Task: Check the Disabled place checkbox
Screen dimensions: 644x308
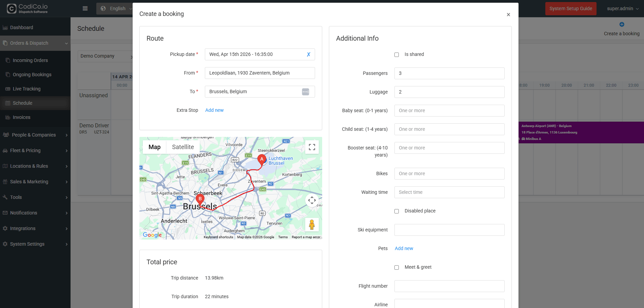Action: click(x=396, y=211)
